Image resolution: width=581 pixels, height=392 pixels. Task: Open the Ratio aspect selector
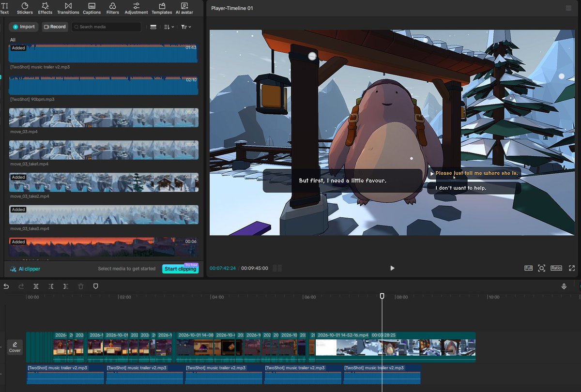point(556,268)
